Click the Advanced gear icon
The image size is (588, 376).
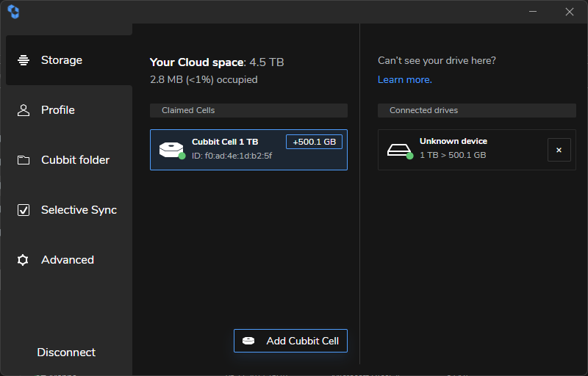click(23, 260)
